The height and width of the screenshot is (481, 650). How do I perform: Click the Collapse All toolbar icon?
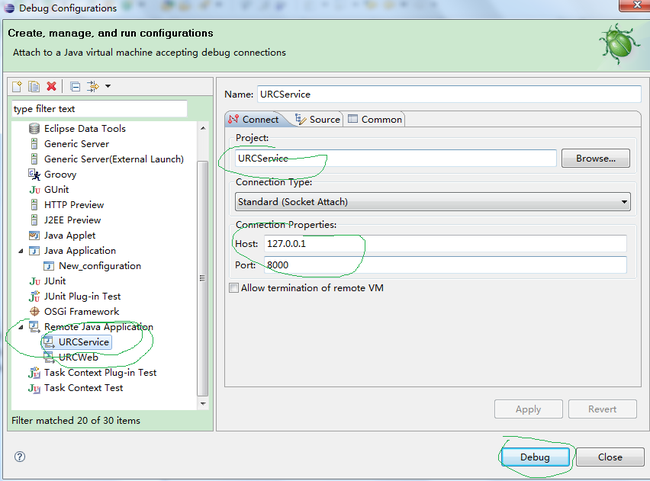point(75,86)
